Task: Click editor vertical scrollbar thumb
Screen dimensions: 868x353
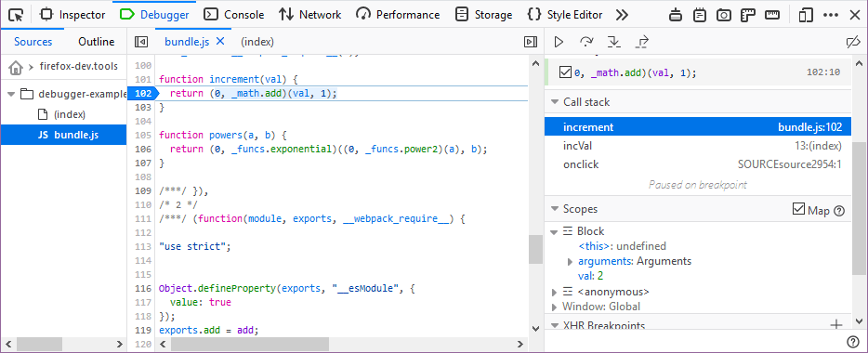Action: tap(535, 250)
